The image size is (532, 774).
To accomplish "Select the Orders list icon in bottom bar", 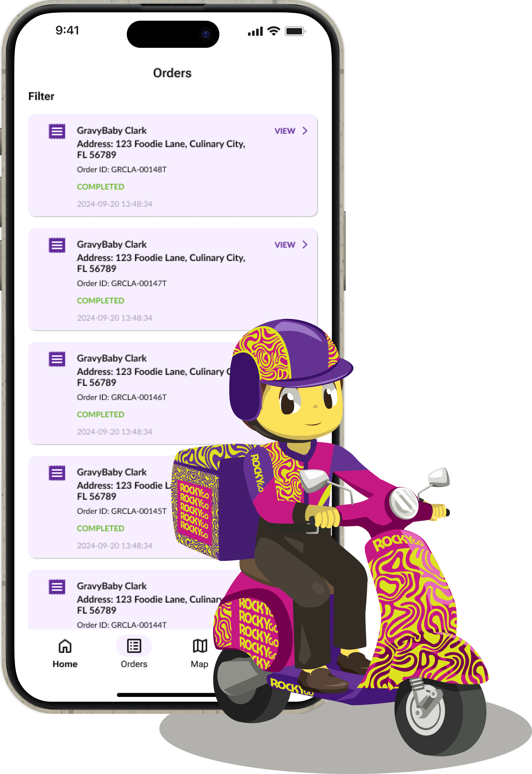I will [134, 646].
